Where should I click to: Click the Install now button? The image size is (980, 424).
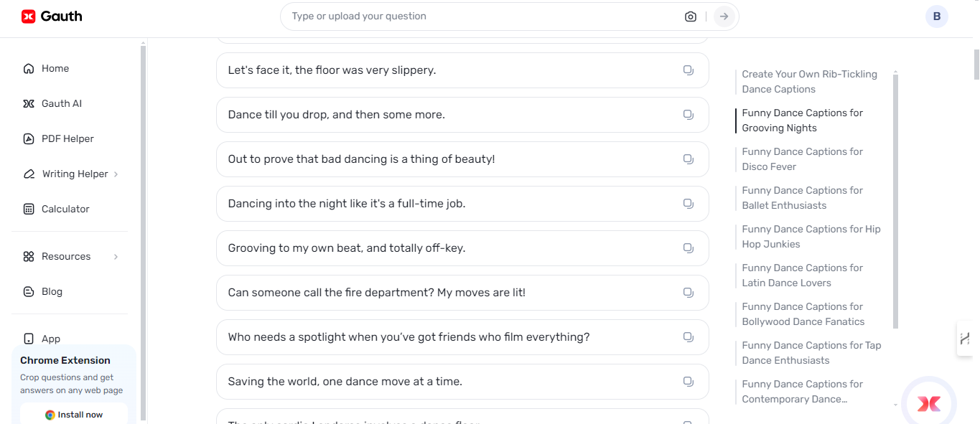pyautogui.click(x=74, y=415)
